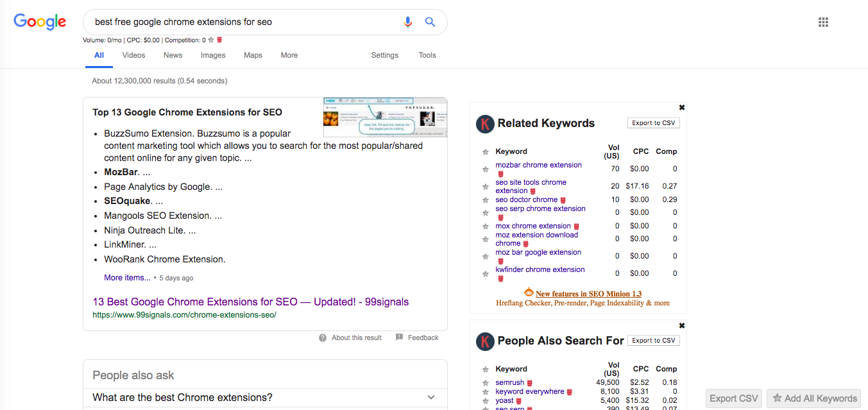
Task: Open the 'semrush' keyword link
Action: 509,383
